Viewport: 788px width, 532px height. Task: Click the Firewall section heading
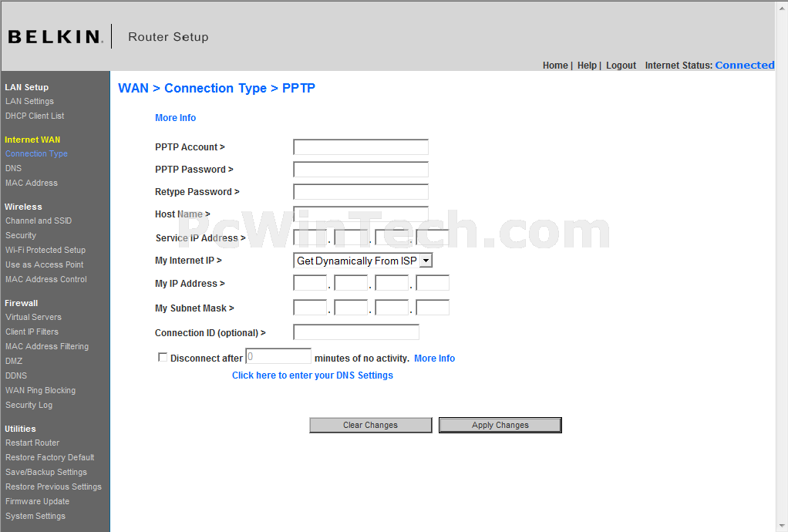click(21, 304)
